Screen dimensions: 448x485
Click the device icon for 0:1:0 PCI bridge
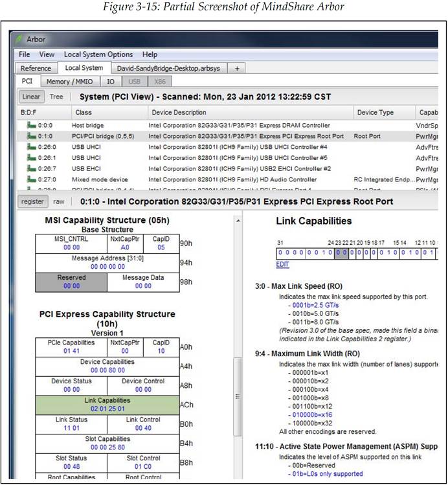coord(30,137)
